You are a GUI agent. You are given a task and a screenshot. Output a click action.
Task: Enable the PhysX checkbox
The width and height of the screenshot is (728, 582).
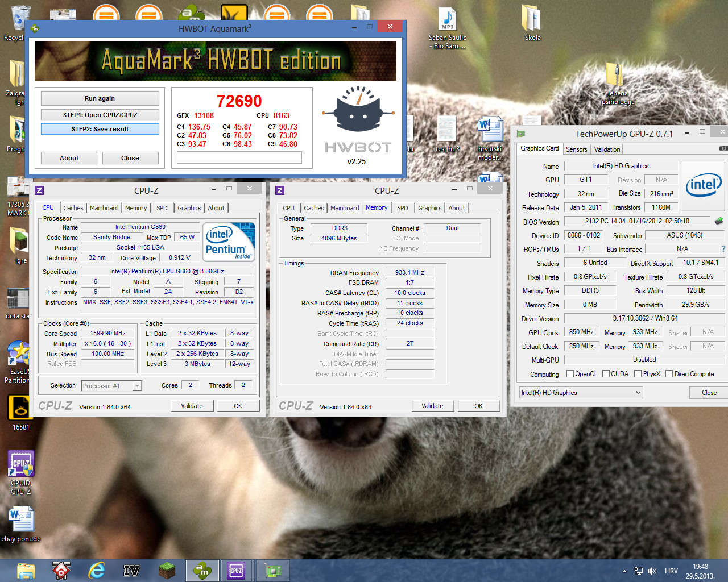pyautogui.click(x=638, y=374)
